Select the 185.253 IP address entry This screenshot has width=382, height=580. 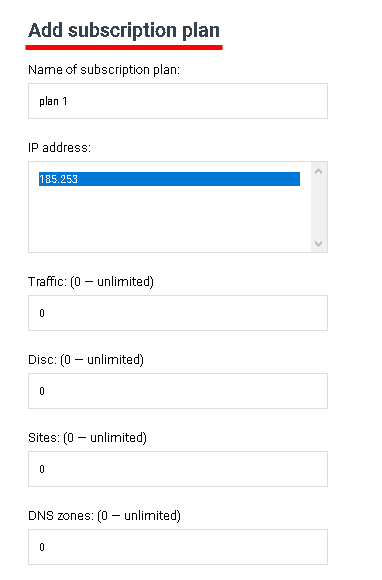coord(169,179)
